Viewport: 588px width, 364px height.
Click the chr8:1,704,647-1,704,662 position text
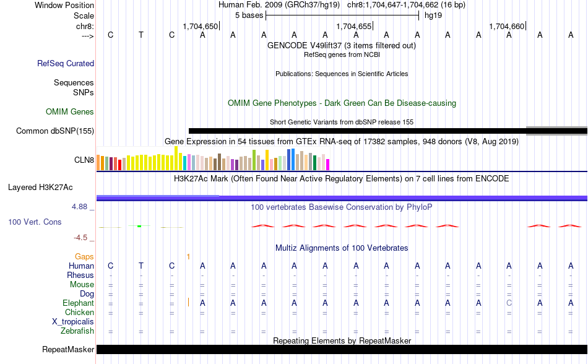(406, 5)
